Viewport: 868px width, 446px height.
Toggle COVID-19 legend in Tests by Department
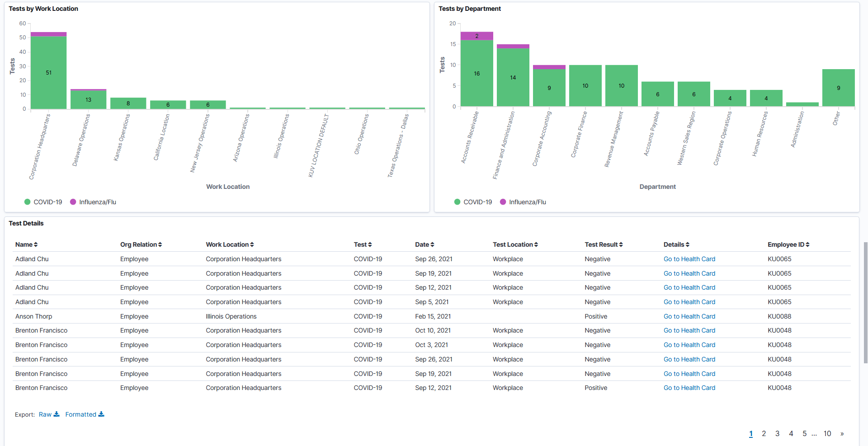(x=473, y=202)
